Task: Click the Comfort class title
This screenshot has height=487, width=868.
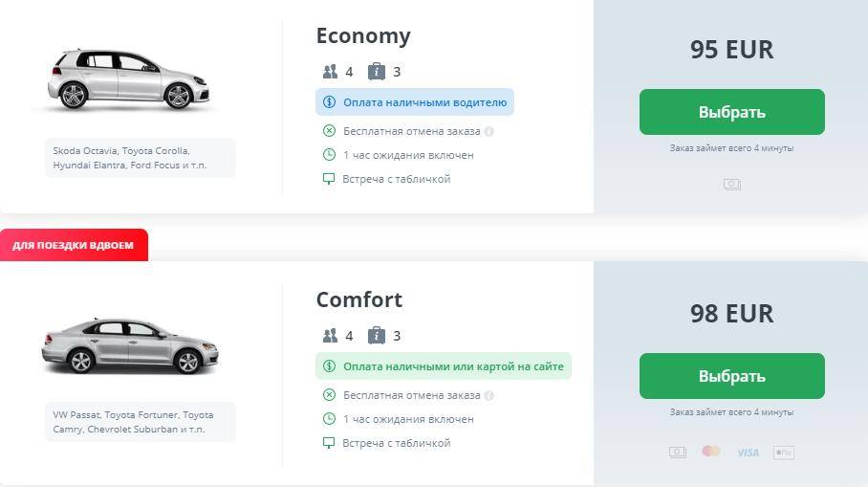Action: click(359, 299)
